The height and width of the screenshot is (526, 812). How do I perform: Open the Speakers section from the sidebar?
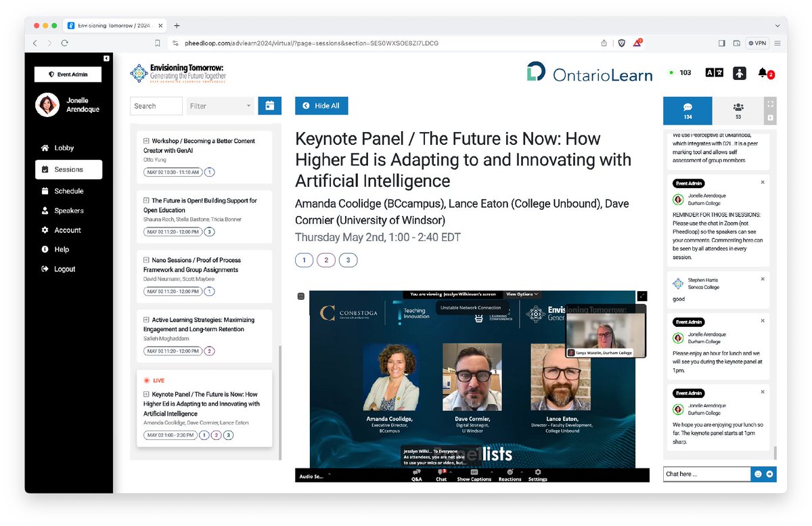[x=68, y=210]
